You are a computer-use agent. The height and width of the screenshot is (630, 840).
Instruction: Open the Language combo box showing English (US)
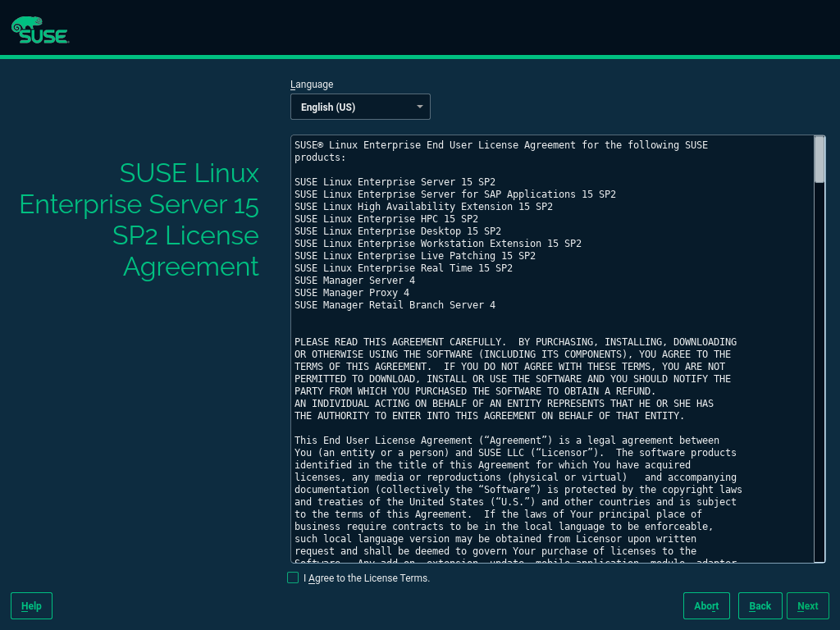pyautogui.click(x=353, y=107)
